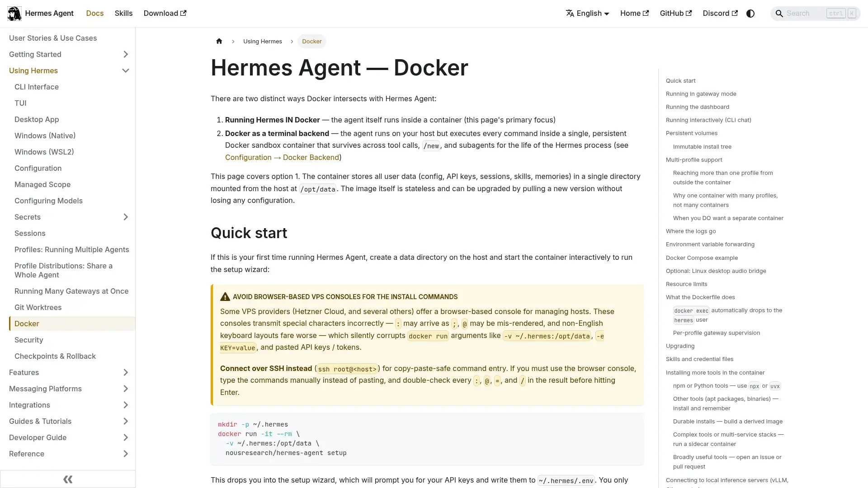The width and height of the screenshot is (868, 488).
Task: Jump to What the Dockerfile does
Action: tap(700, 297)
